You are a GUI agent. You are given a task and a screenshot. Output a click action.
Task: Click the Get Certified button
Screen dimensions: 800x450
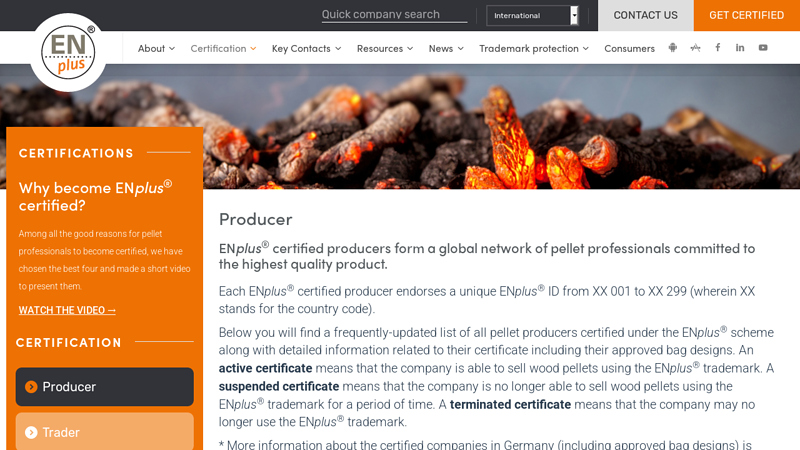(x=746, y=15)
